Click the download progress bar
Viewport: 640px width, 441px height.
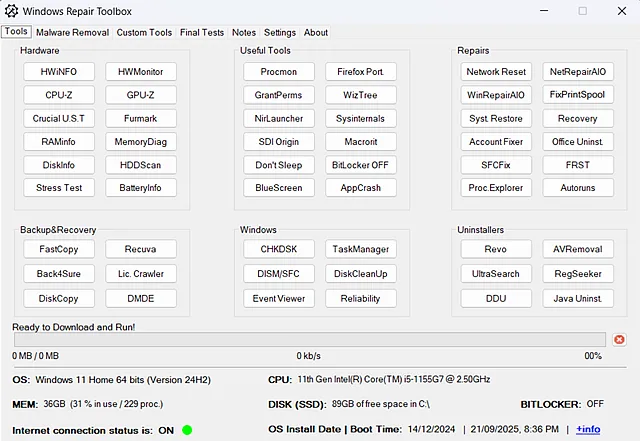(x=308, y=340)
